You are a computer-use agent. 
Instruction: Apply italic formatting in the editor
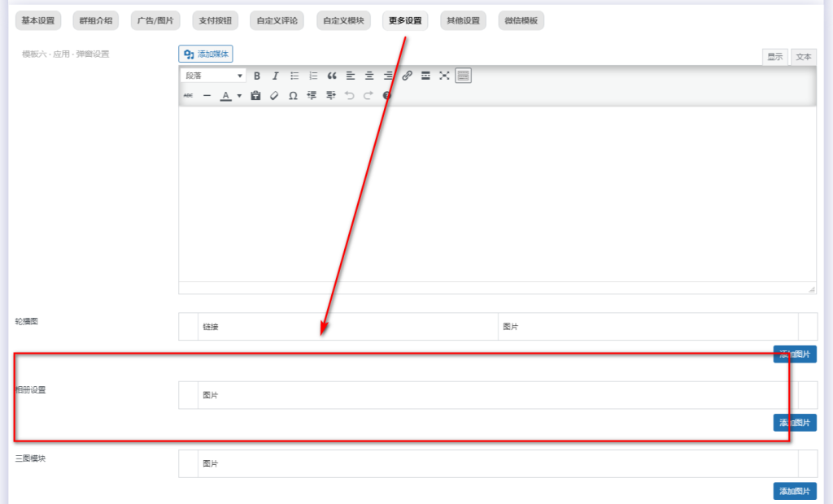coord(275,76)
